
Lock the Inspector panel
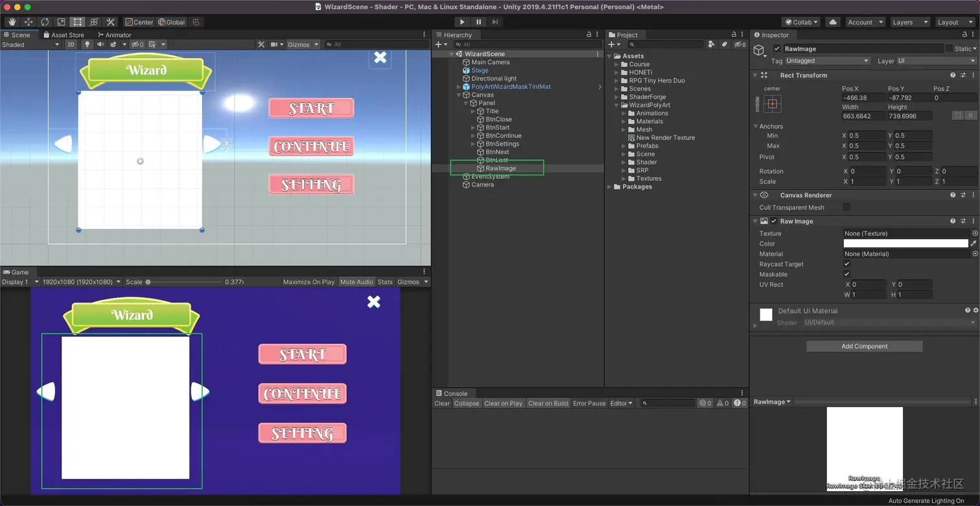964,35
